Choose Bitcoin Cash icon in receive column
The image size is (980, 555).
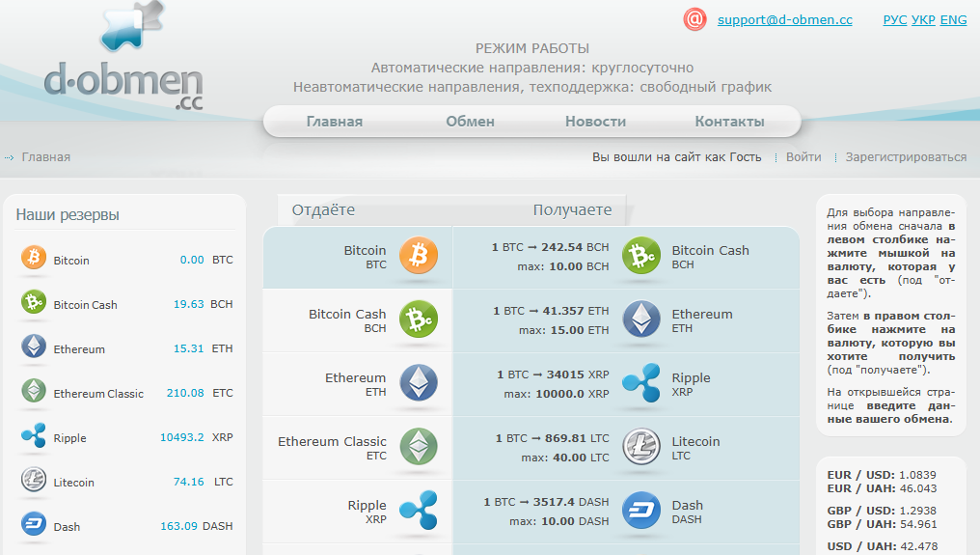coord(641,255)
